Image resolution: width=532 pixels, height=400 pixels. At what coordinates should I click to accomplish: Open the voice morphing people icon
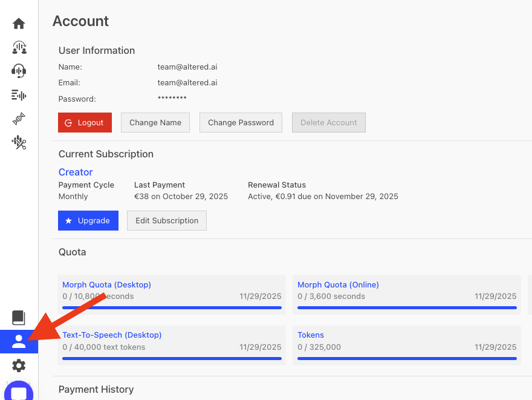19,47
